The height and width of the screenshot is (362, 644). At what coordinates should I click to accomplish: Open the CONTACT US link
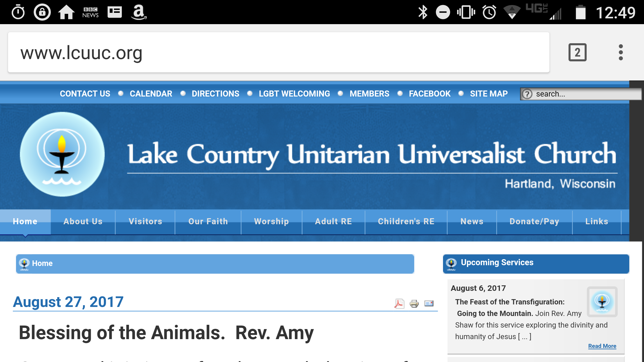click(x=85, y=94)
